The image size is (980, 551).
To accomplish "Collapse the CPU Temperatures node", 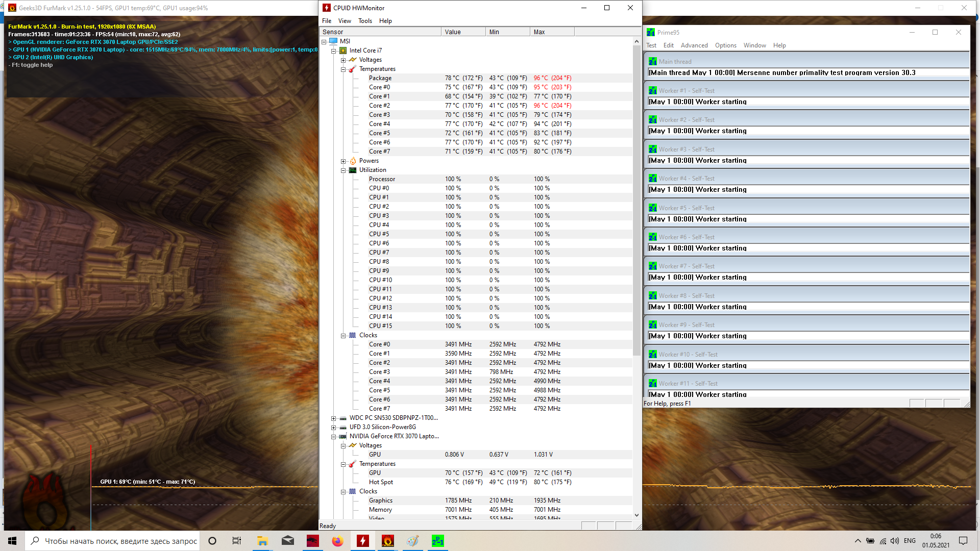I will click(343, 69).
